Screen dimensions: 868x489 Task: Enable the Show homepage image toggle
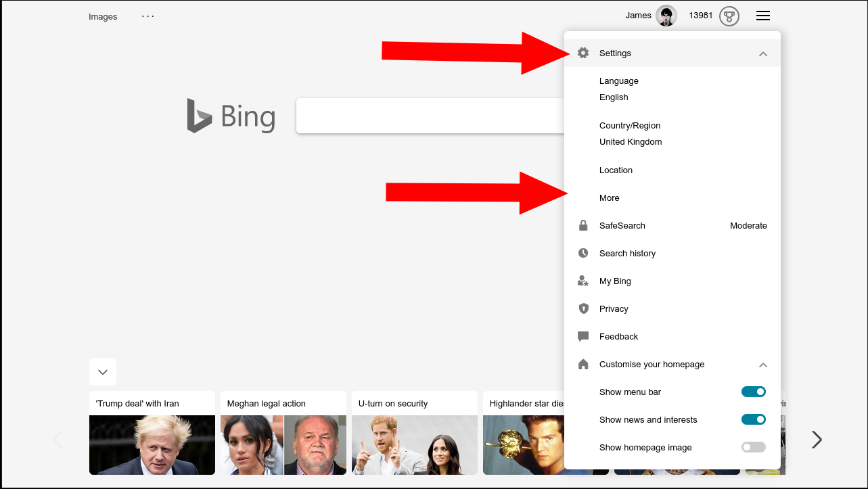[x=754, y=447]
